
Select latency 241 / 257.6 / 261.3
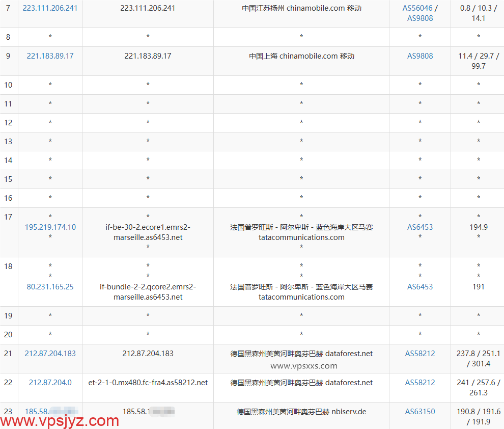(478, 388)
